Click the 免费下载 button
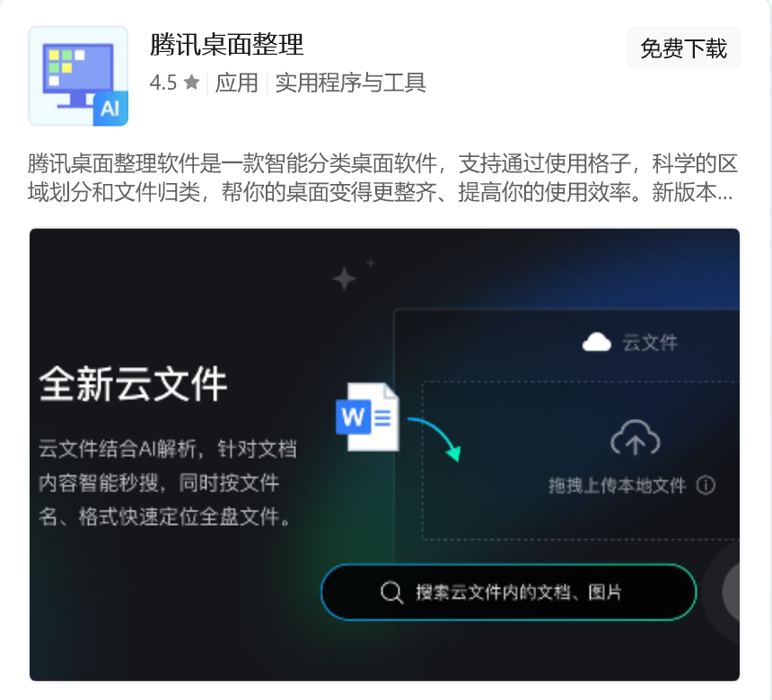Viewport: 772px width, 700px height. tap(683, 48)
